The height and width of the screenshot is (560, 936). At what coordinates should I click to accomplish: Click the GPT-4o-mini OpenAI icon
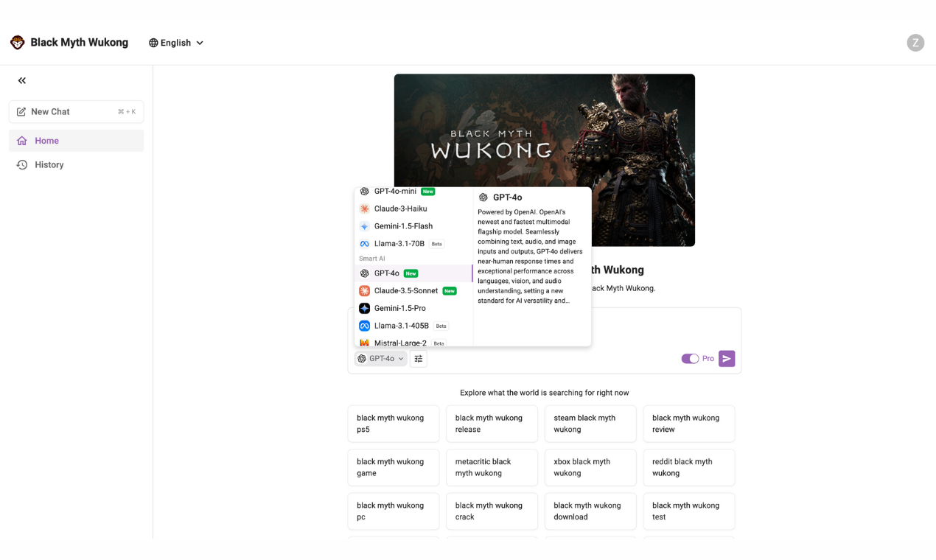click(x=364, y=192)
